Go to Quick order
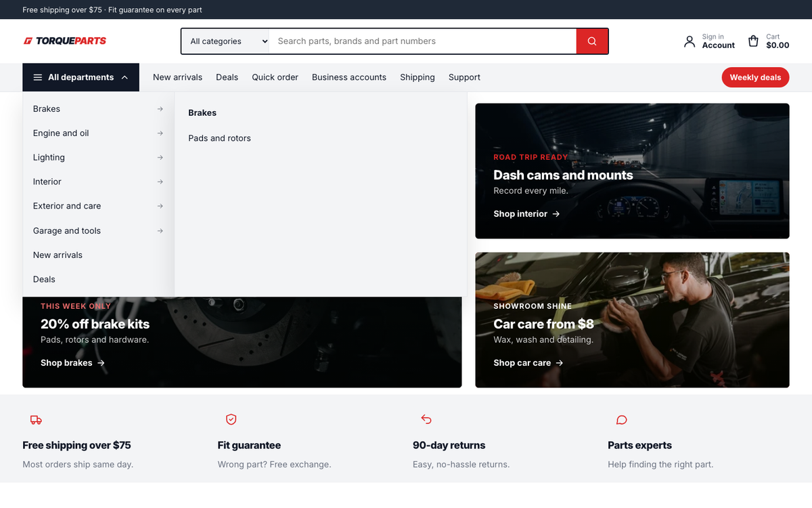This screenshot has height=508, width=812. coord(275,77)
